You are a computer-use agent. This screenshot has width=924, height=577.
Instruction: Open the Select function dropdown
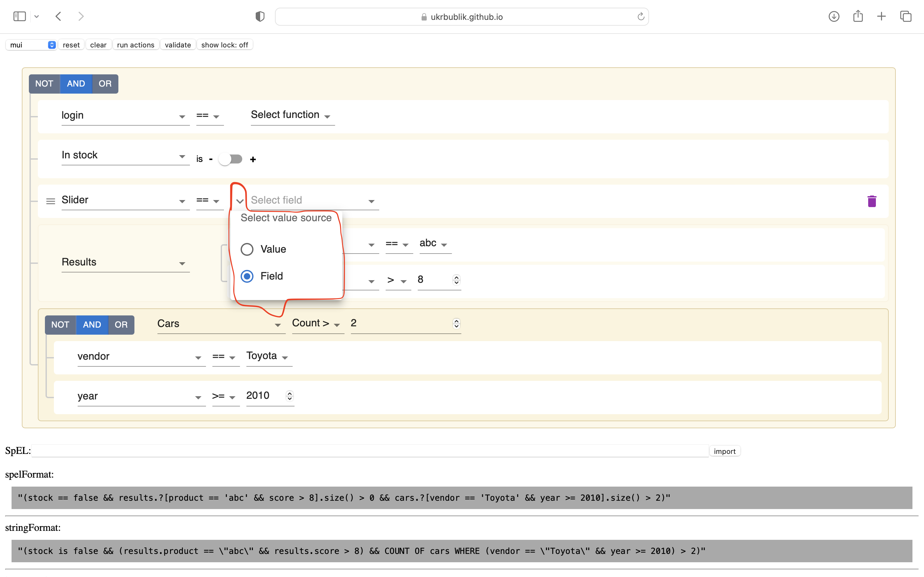292,115
